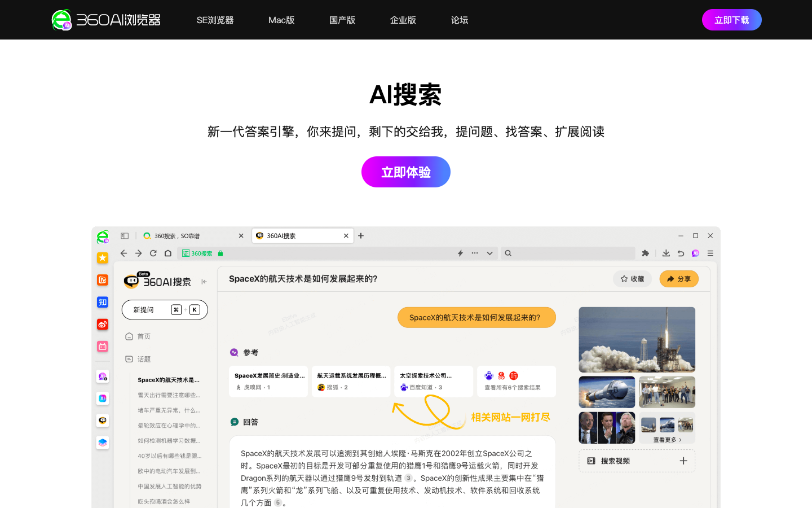Open the large rocket launch image
This screenshot has height=508, width=812.
pyautogui.click(x=637, y=339)
